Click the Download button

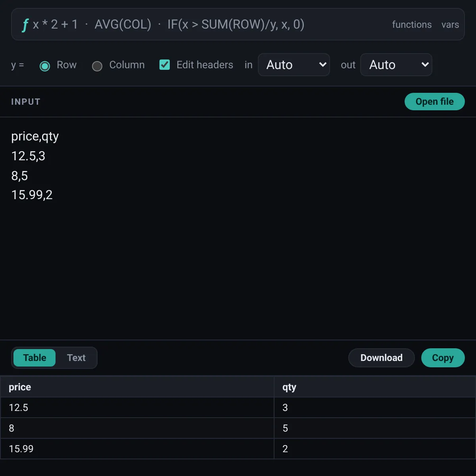click(382, 358)
